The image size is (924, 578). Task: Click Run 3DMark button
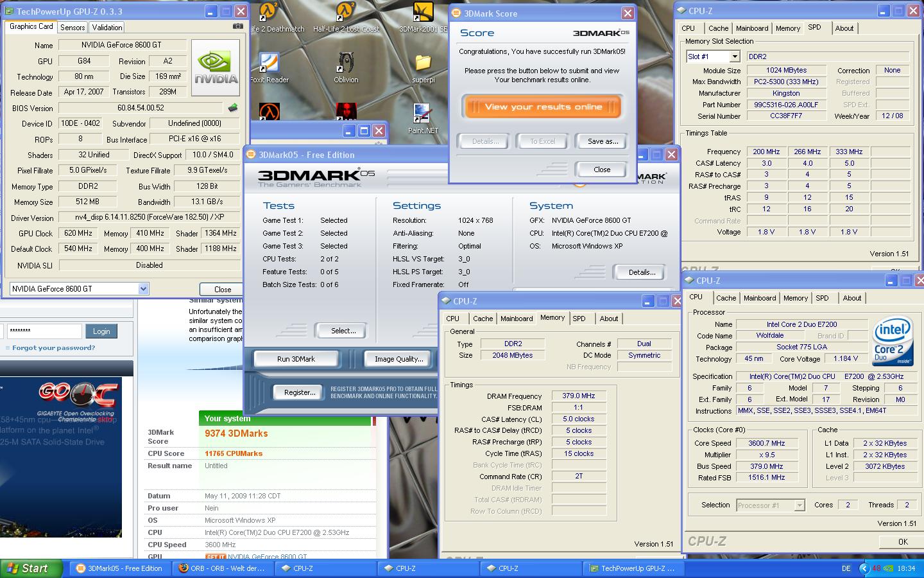pos(296,359)
